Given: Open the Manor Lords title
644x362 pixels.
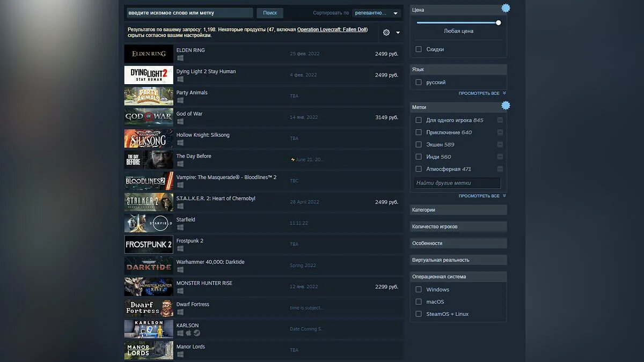Looking at the screenshot, I should click(191, 347).
